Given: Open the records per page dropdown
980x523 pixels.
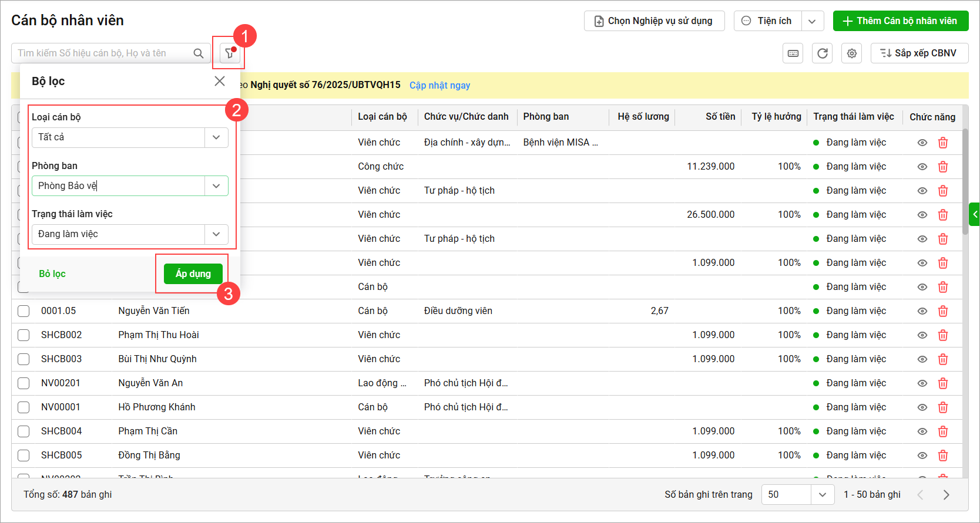Looking at the screenshot, I should [x=822, y=495].
